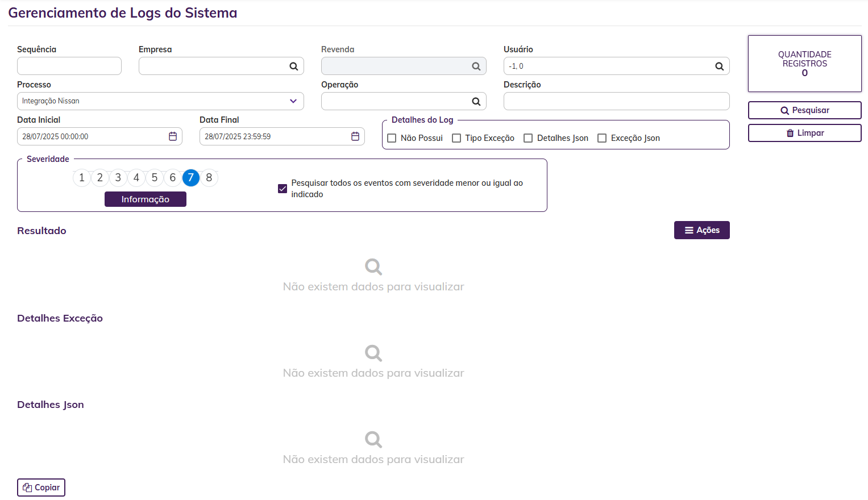The width and height of the screenshot is (868, 500).
Task: Open the Data Inicial calendar picker
Action: 173,136
